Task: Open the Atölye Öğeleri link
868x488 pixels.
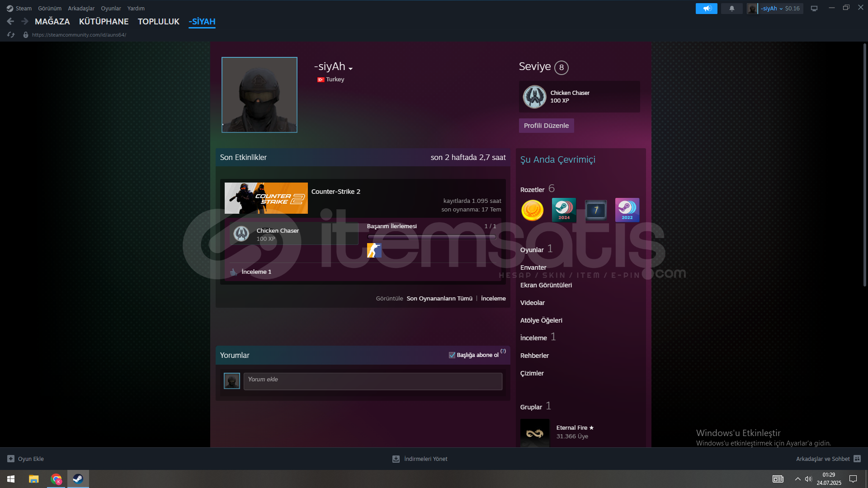Action: [541, 320]
